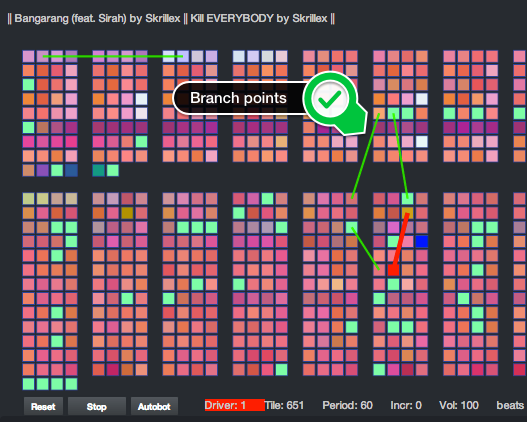
Task: Activate the Autobot button
Action: point(154,406)
